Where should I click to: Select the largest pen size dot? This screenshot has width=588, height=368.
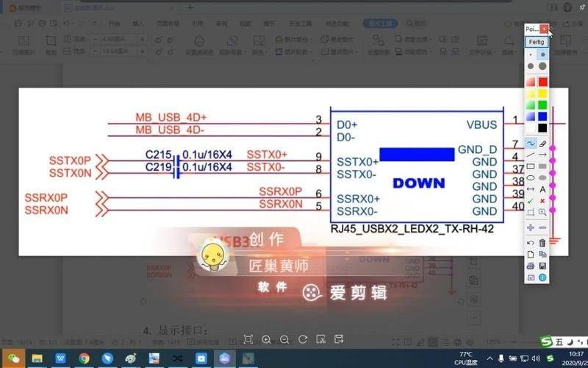tap(542, 66)
